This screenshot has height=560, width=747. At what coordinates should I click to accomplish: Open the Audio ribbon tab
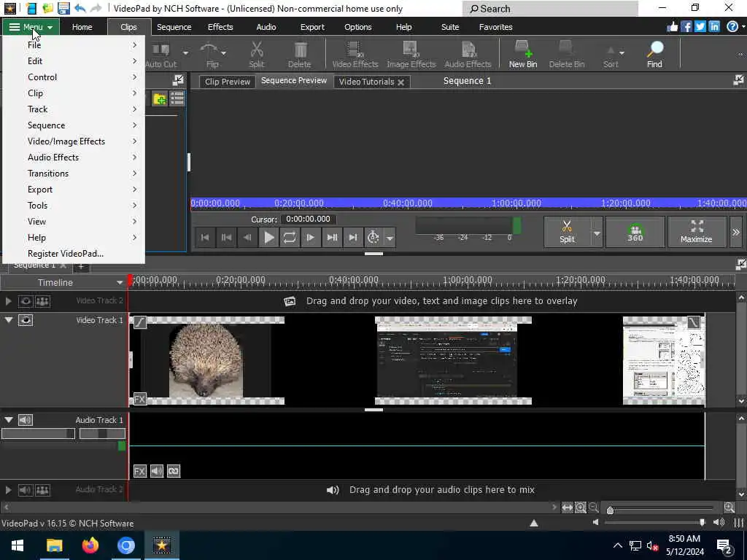tap(266, 27)
